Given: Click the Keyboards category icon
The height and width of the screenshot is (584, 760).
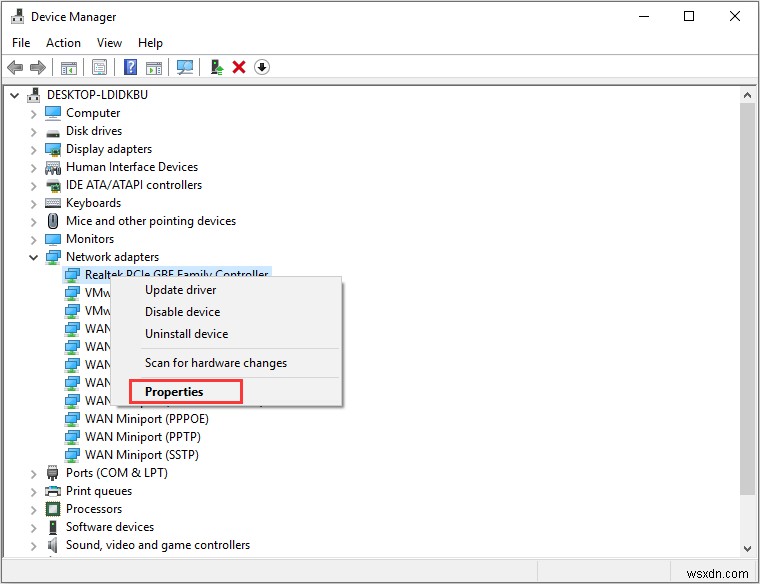Looking at the screenshot, I should click(53, 203).
